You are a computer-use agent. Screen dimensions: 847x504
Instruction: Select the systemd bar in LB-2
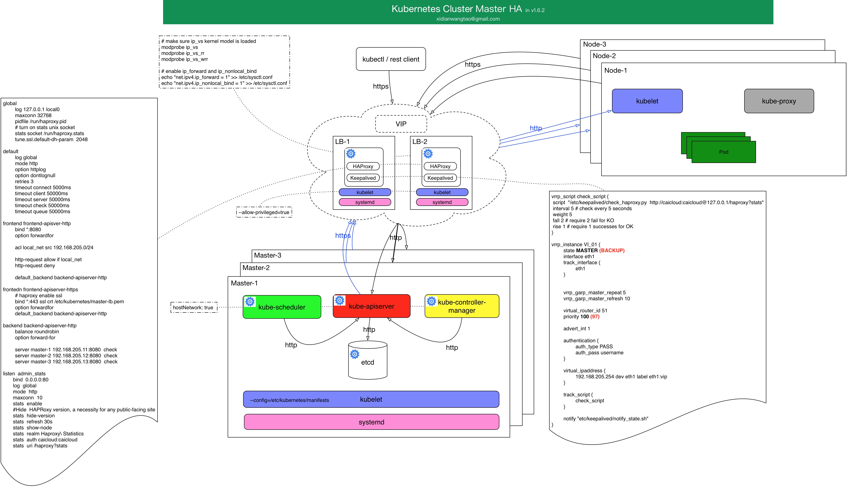click(x=442, y=202)
